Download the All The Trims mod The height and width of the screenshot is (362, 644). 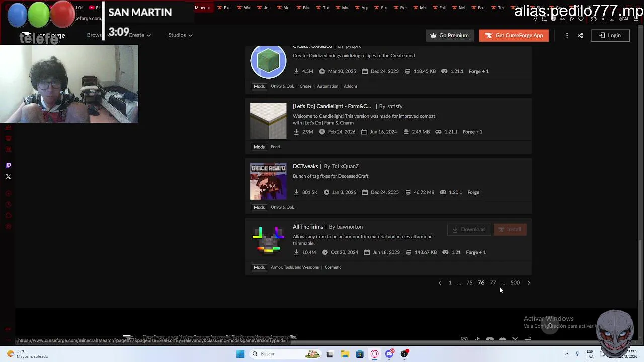click(x=469, y=229)
